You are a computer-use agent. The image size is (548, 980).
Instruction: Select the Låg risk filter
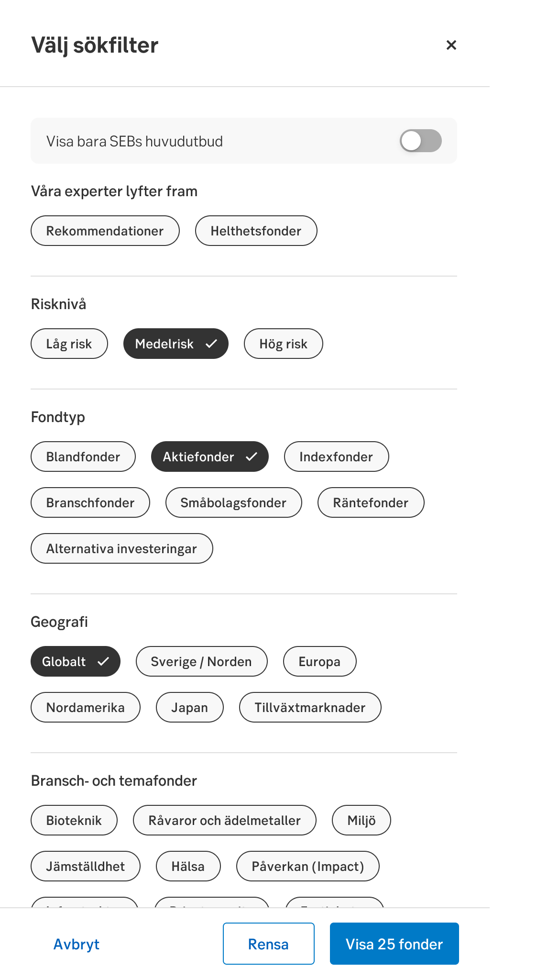[x=69, y=344]
